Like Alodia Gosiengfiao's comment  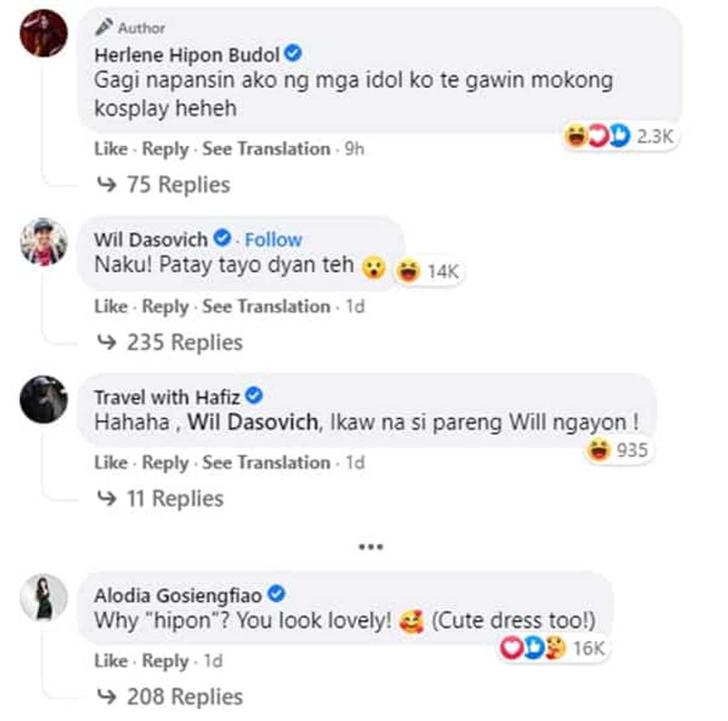(110, 661)
